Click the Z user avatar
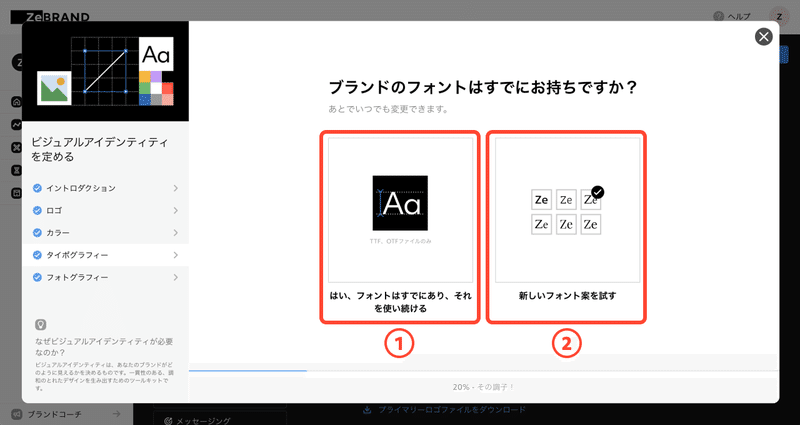Screen dimensions: 800x425 (x=779, y=16)
